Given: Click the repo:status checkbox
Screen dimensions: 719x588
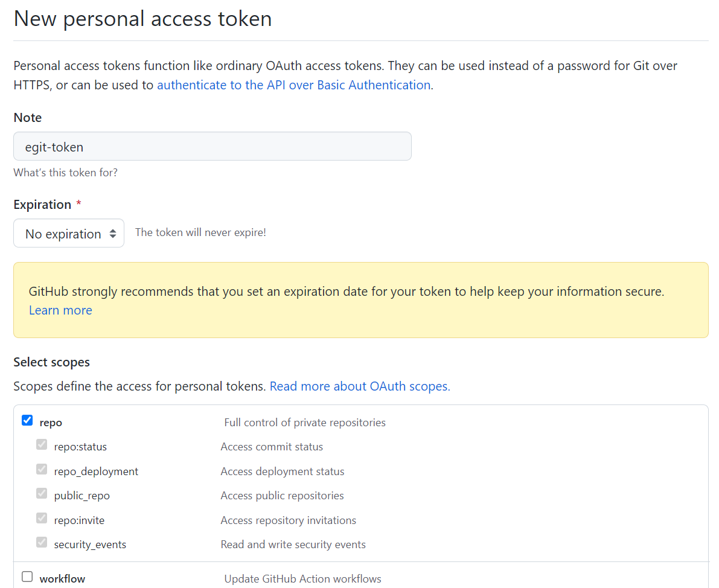Looking at the screenshot, I should [x=42, y=445].
